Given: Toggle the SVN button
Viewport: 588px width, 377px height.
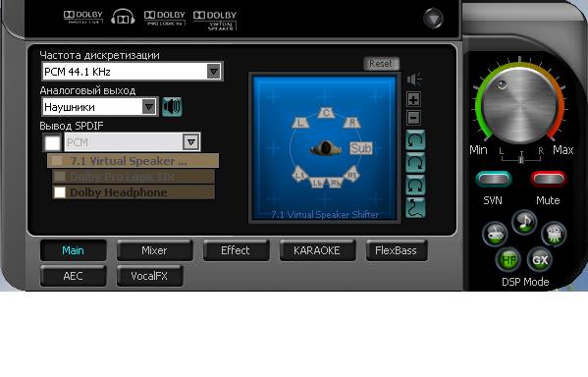Looking at the screenshot, I should tap(493, 180).
